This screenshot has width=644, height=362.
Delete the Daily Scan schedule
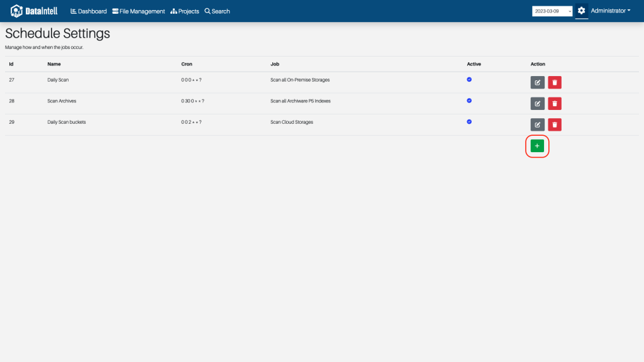(x=555, y=82)
